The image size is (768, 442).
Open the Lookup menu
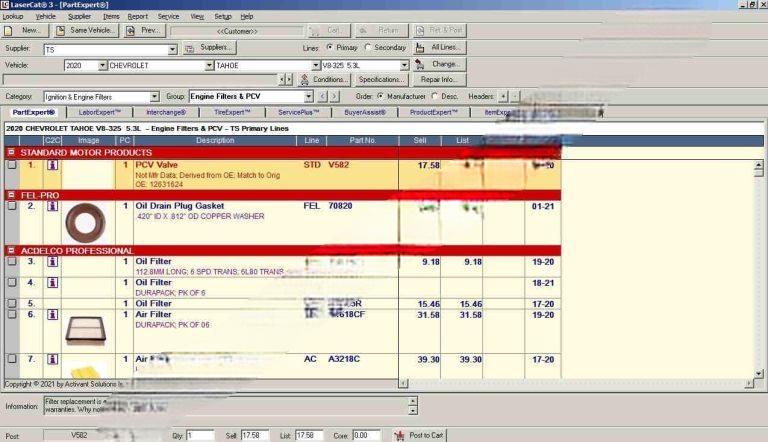13,16
